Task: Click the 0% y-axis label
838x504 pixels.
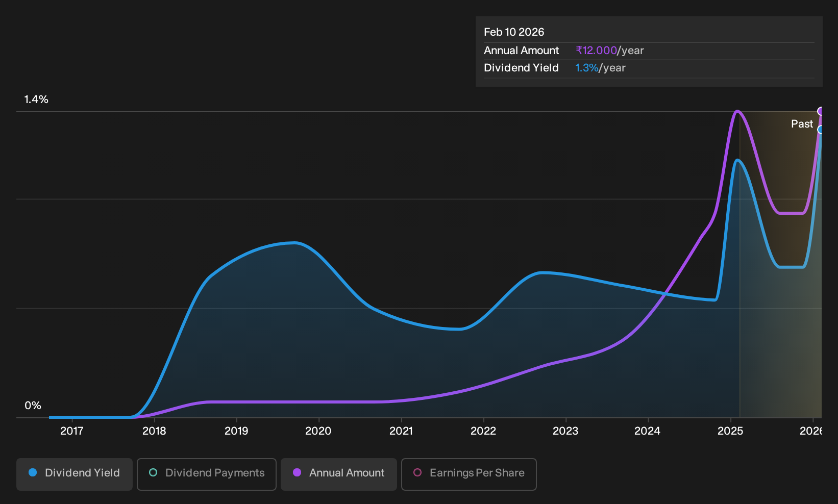Action: point(33,406)
